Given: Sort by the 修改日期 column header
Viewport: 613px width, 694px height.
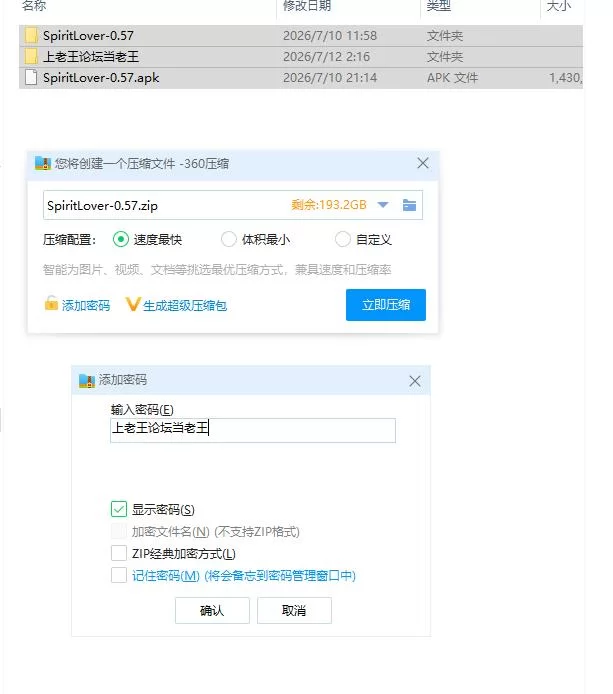Looking at the screenshot, I should pos(307,5).
